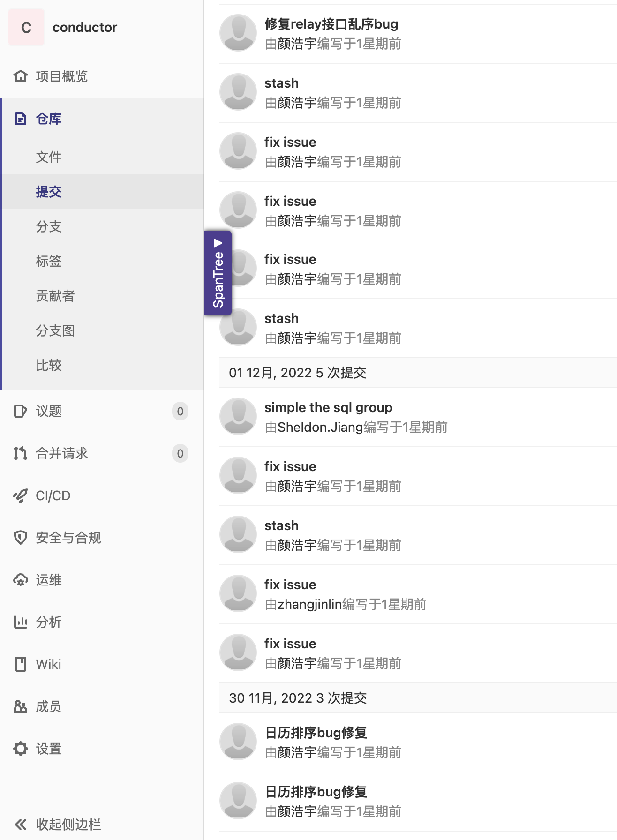Click the settings gear icon
Image resolution: width=617 pixels, height=840 pixels.
(x=20, y=749)
